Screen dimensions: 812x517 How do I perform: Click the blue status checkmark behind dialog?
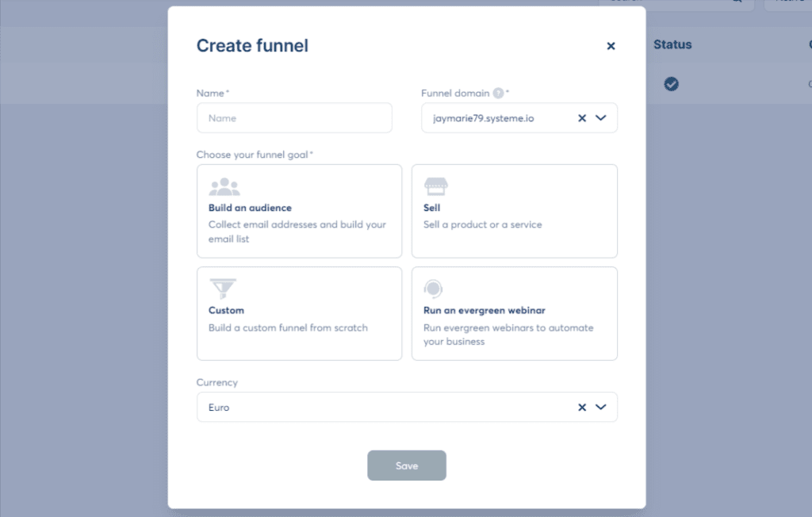click(x=671, y=84)
